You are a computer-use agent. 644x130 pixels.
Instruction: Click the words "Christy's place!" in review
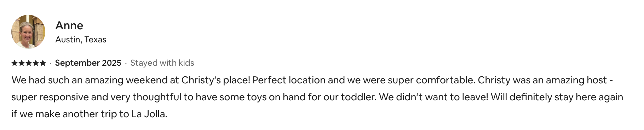tap(216, 80)
